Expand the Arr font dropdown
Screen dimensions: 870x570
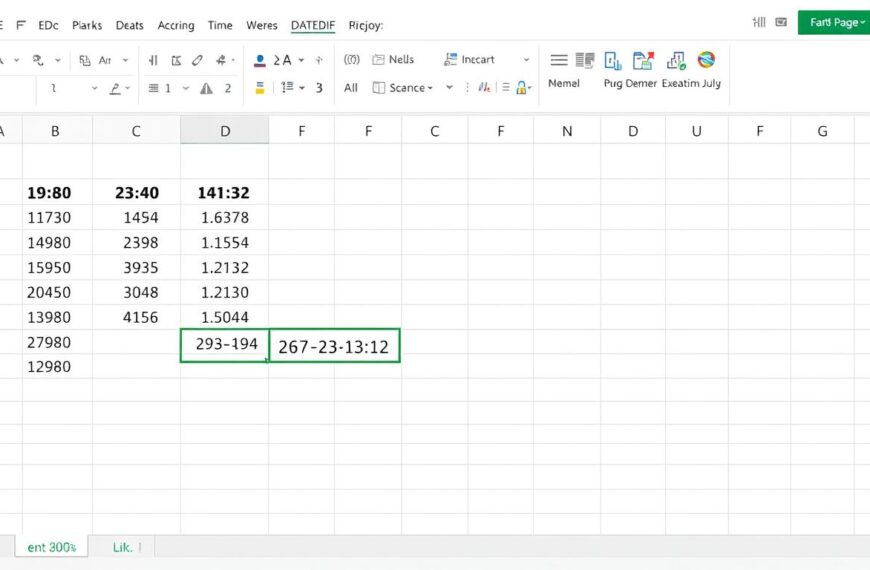coord(125,60)
